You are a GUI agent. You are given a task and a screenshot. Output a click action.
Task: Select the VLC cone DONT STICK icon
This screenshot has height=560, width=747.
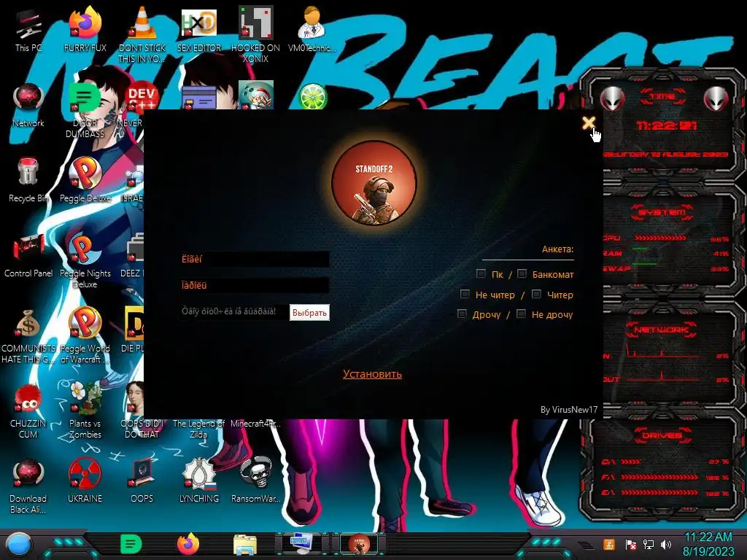point(142,34)
